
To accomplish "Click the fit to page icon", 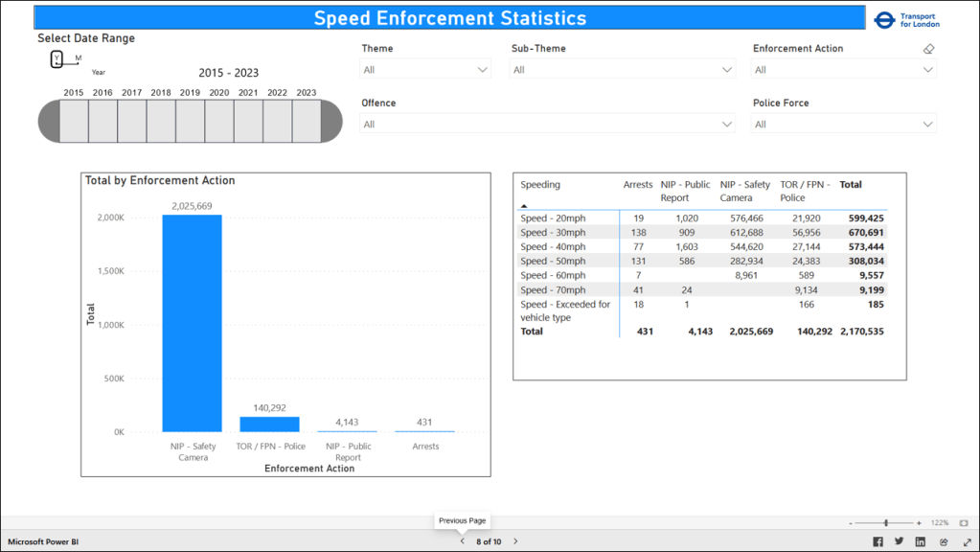I will (x=963, y=523).
